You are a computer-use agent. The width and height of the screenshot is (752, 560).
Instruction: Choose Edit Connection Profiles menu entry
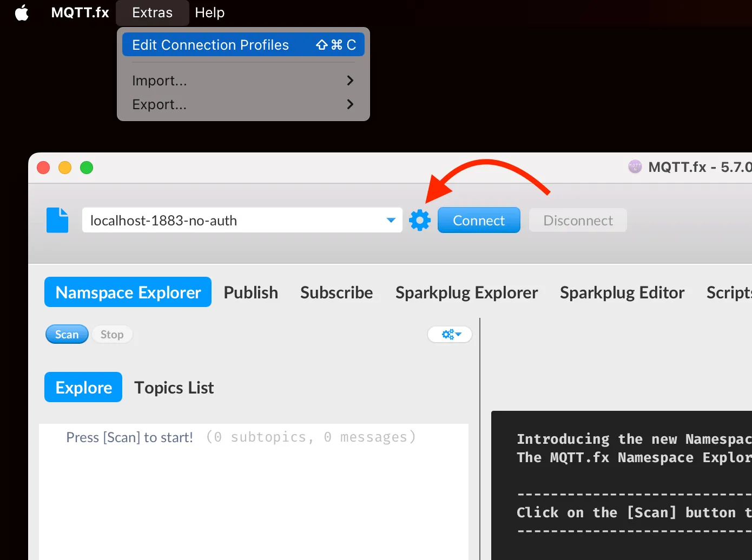point(243,45)
